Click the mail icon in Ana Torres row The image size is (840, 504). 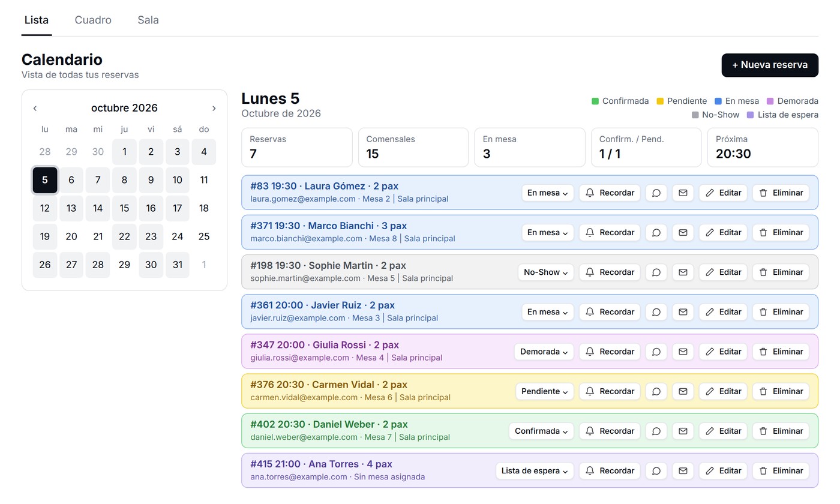tap(683, 470)
